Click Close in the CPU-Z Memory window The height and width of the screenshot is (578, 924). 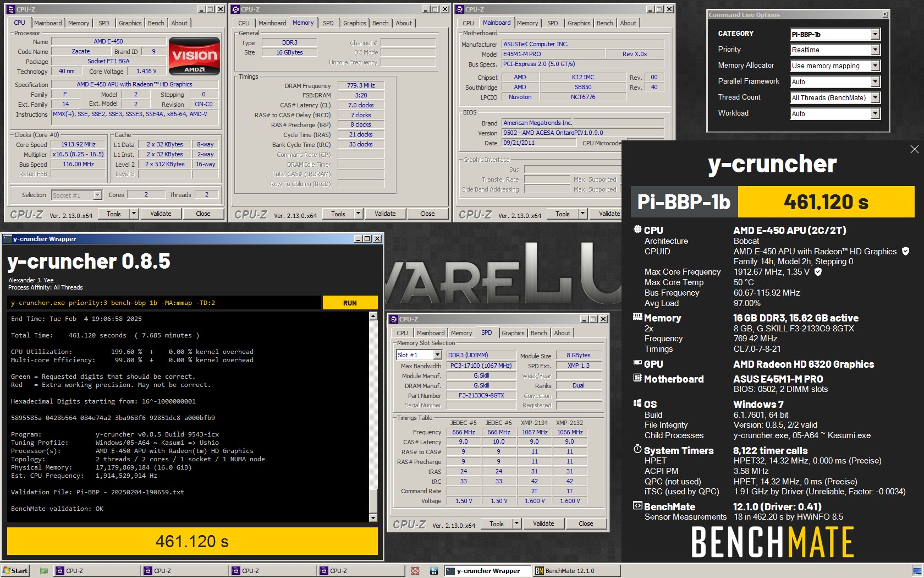pyautogui.click(x=427, y=214)
